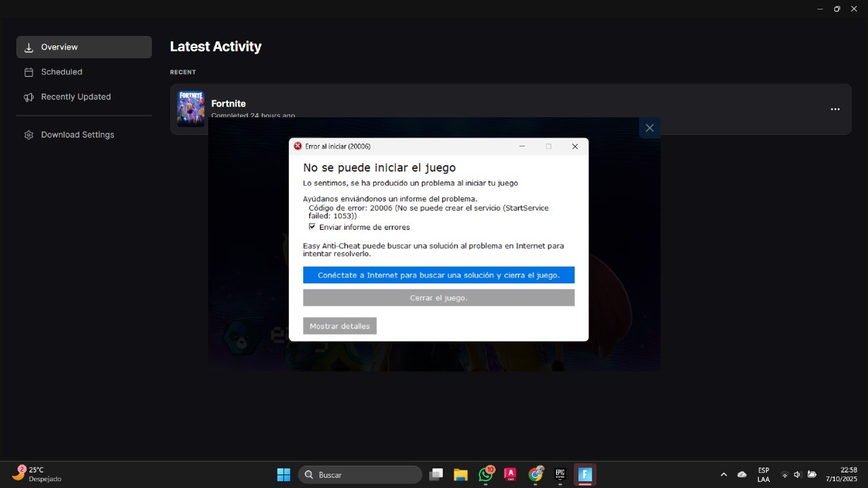Image resolution: width=868 pixels, height=488 pixels.
Task: Expand Mostrar detalles in error dialog
Action: pos(340,326)
